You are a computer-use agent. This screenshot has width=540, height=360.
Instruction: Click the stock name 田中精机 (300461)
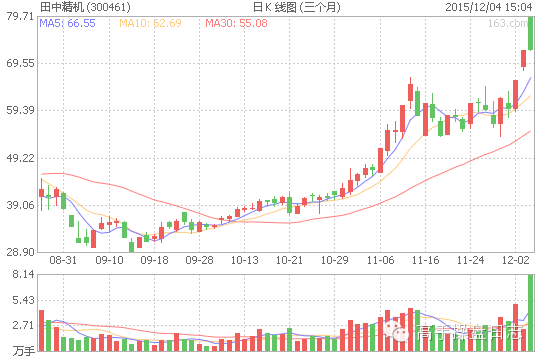coord(85,7)
